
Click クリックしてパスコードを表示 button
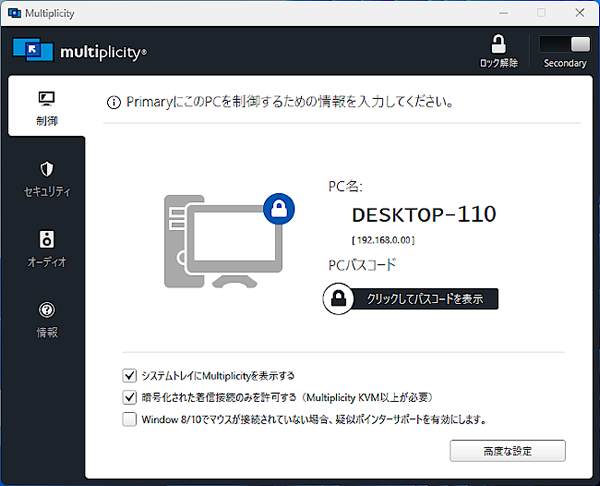click(x=411, y=298)
